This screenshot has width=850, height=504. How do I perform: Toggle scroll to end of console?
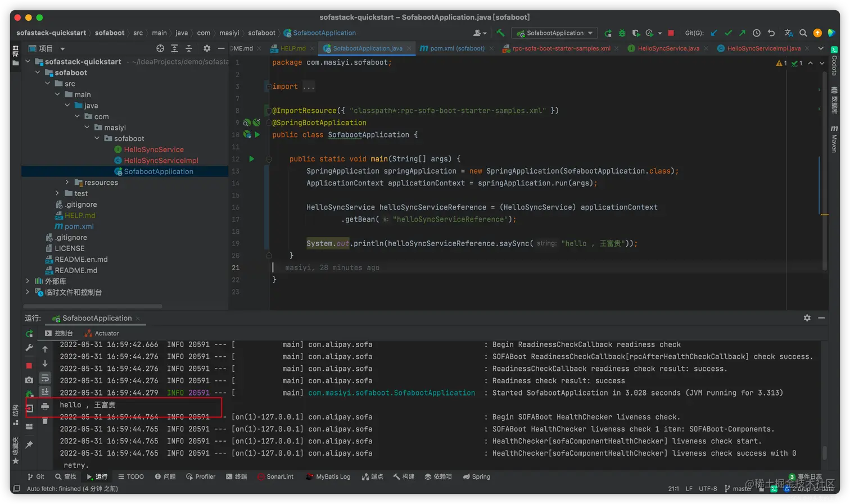pyautogui.click(x=45, y=392)
